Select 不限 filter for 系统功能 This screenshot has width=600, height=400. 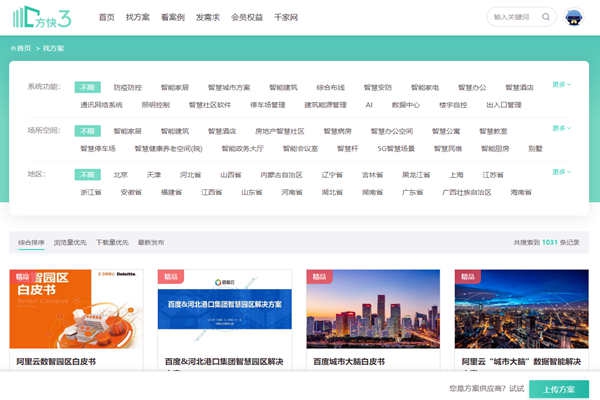coord(89,87)
